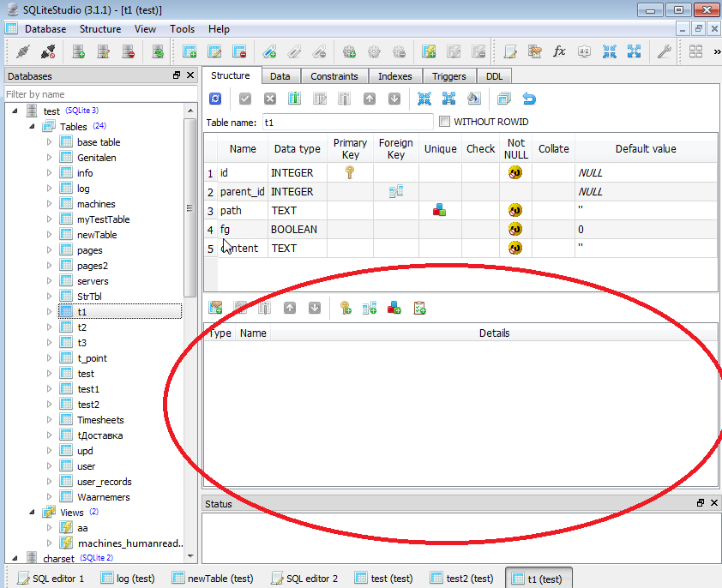Click the Filter by name field

coord(100,94)
